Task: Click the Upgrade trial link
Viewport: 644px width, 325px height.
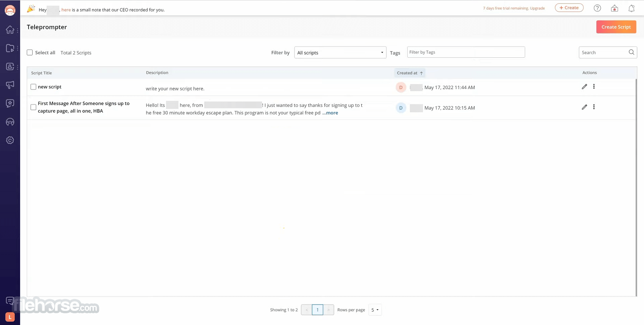Action: 537,8
